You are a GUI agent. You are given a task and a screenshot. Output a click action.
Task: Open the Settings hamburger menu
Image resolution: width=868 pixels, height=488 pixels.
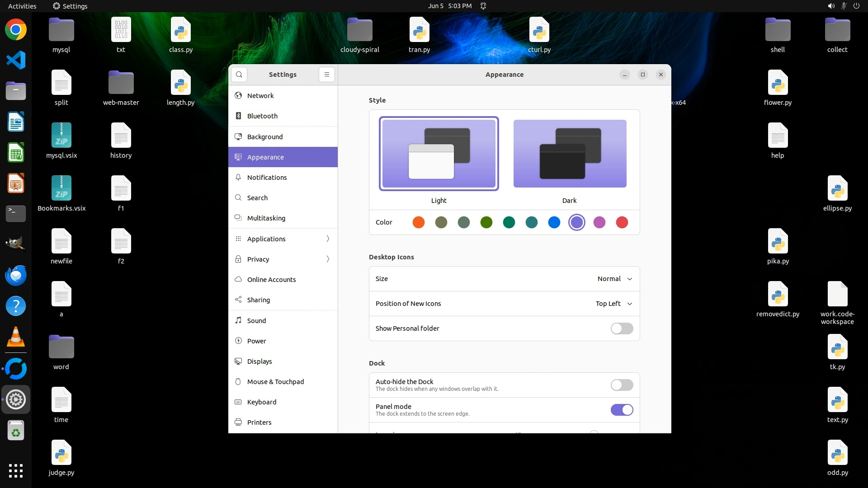click(327, 75)
